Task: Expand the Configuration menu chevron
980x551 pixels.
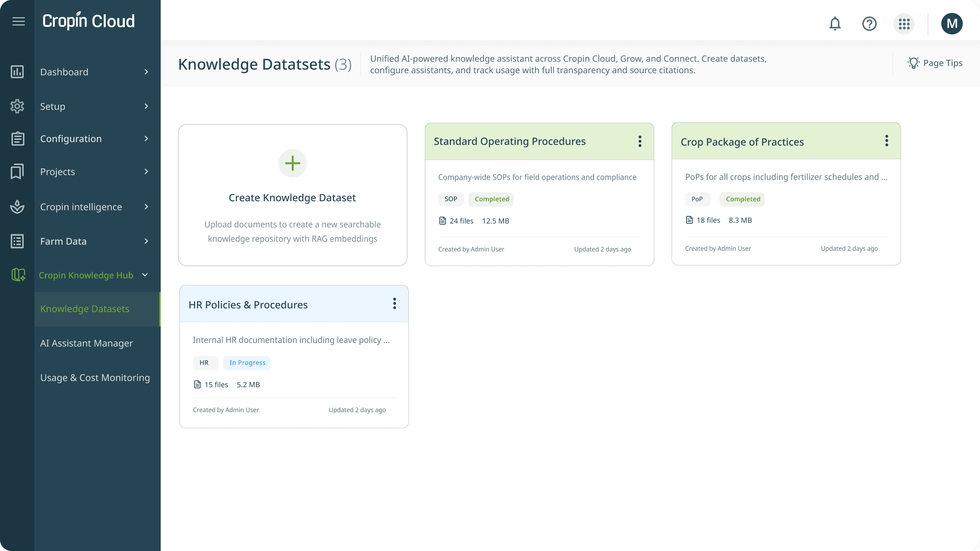Action: click(x=146, y=138)
